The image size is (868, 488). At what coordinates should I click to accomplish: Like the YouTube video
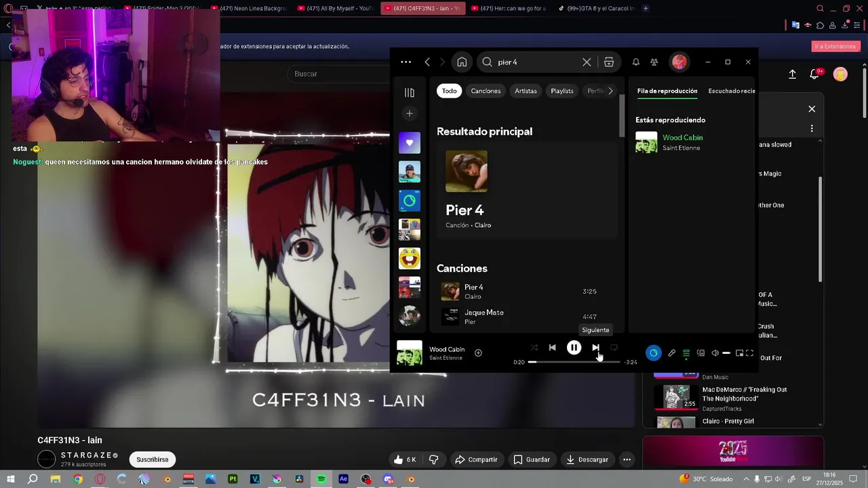pos(405,460)
